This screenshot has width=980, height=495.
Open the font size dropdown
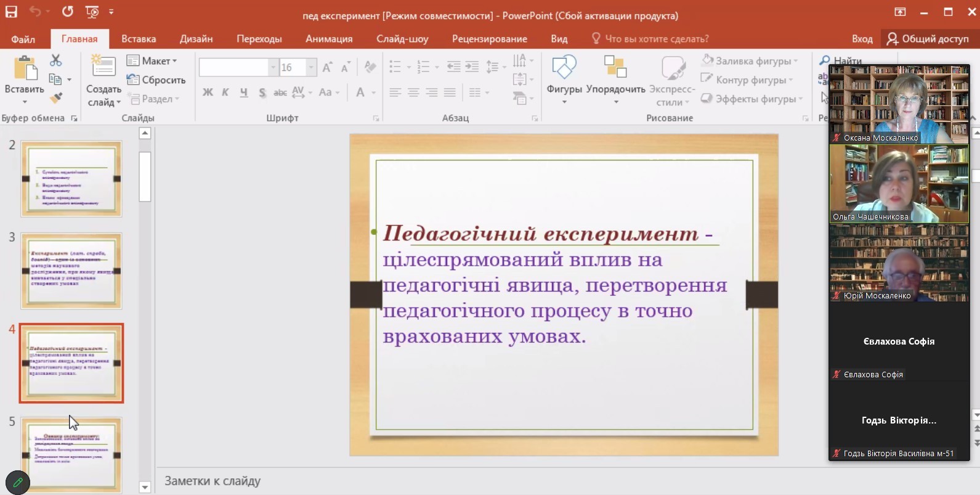311,67
